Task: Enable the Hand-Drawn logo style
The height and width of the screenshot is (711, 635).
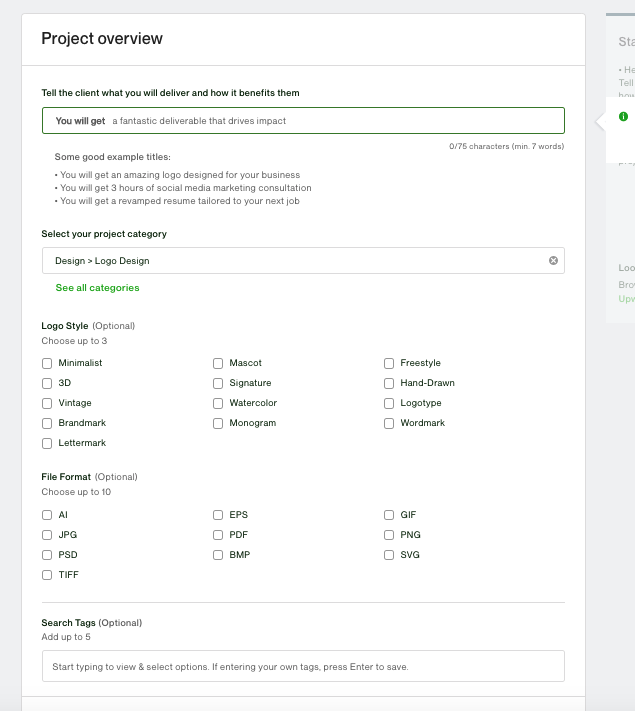Action: pos(391,383)
